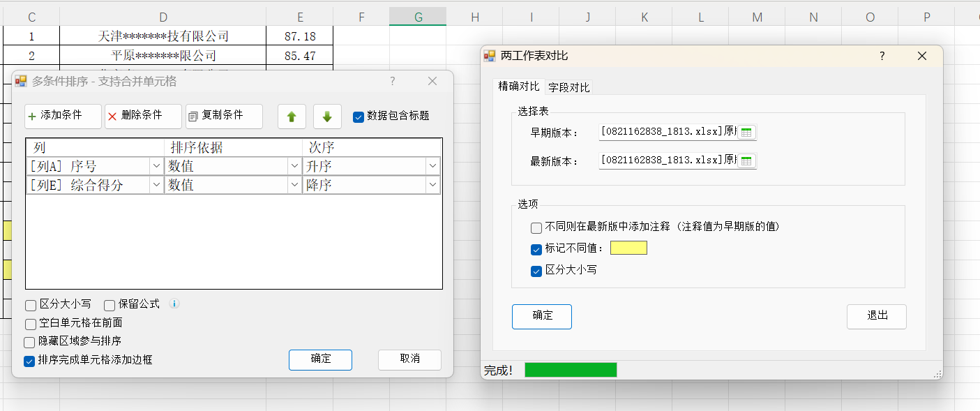The image size is (980, 411).
Task: Click the green progress bar
Action: pyautogui.click(x=571, y=370)
